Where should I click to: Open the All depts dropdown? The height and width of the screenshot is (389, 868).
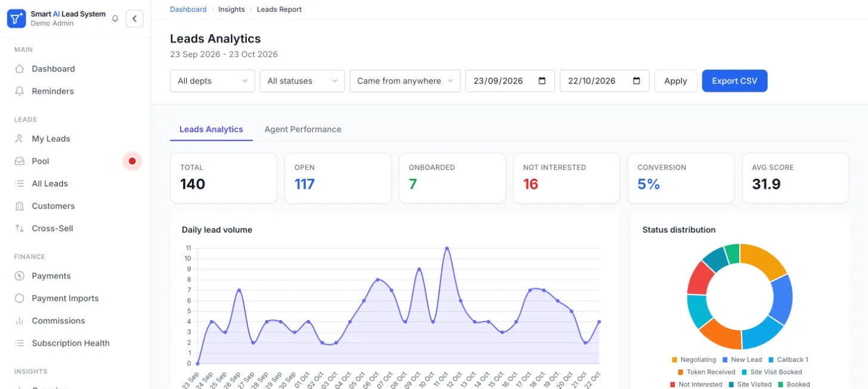(x=212, y=81)
